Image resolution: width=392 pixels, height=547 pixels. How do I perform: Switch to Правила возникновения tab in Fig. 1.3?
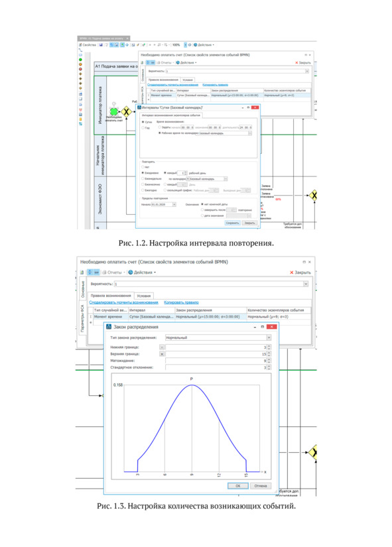click(x=111, y=296)
